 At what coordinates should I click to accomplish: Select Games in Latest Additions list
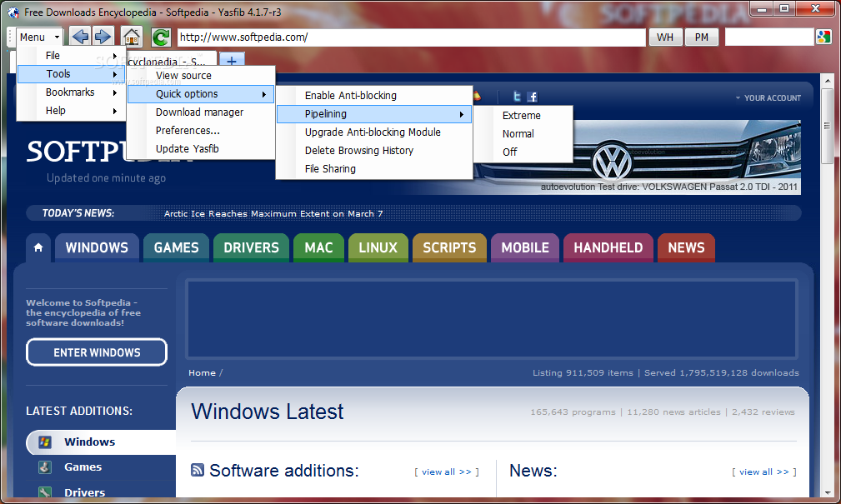(101, 467)
